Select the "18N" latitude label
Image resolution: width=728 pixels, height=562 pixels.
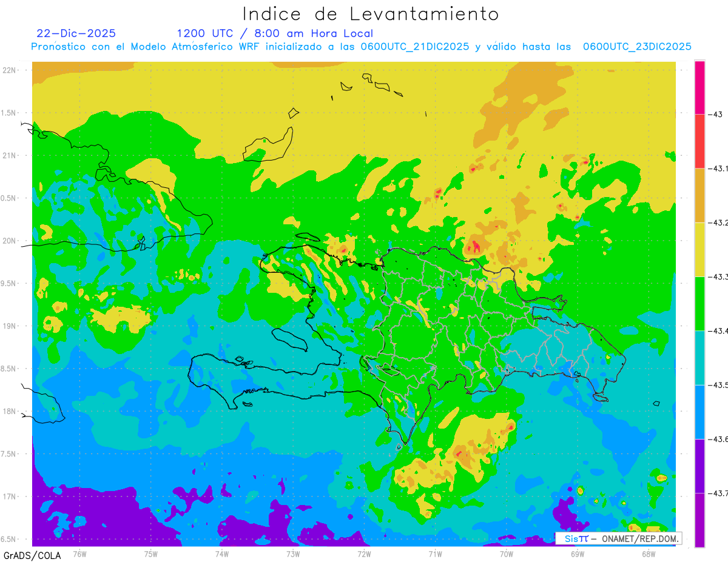click(10, 411)
